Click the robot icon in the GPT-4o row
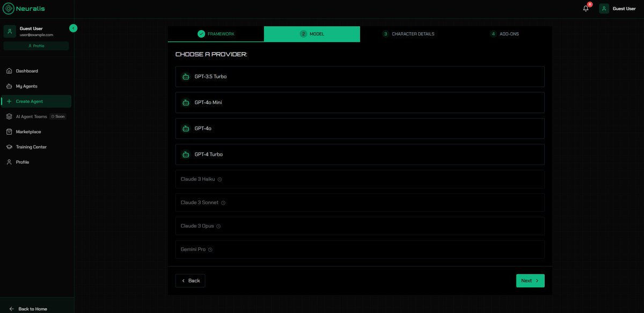The height and width of the screenshot is (313, 644). [186, 128]
